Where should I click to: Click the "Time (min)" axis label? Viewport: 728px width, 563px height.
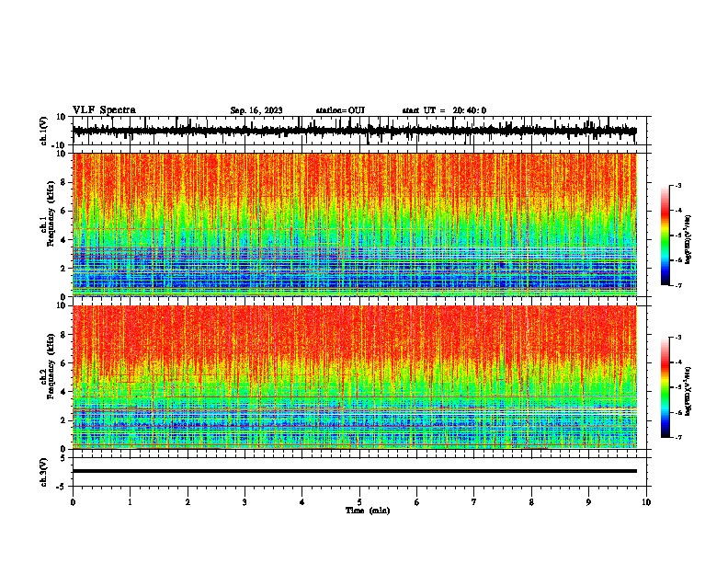(368, 511)
